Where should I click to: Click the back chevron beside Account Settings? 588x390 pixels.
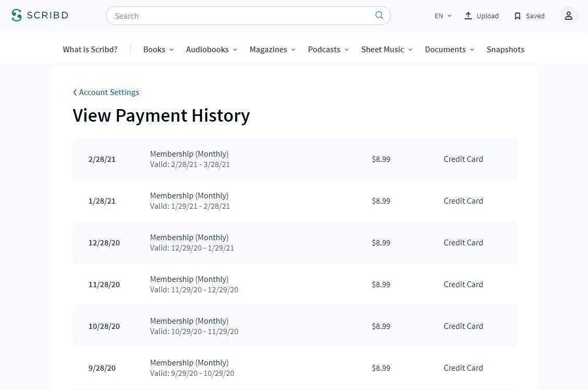coord(75,92)
